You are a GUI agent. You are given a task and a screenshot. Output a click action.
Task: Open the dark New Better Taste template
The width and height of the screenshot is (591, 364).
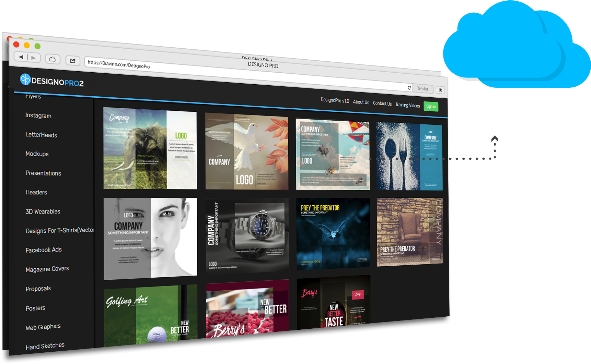(333, 302)
